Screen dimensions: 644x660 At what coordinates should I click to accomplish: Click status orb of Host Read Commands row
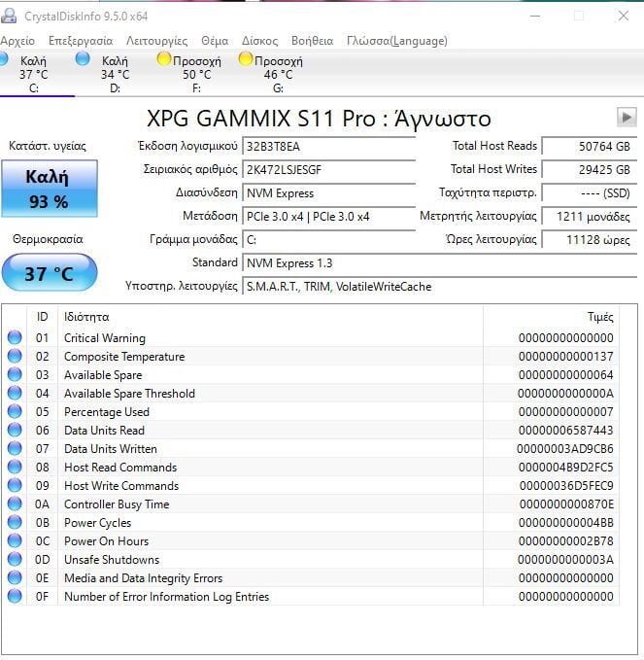(15, 467)
